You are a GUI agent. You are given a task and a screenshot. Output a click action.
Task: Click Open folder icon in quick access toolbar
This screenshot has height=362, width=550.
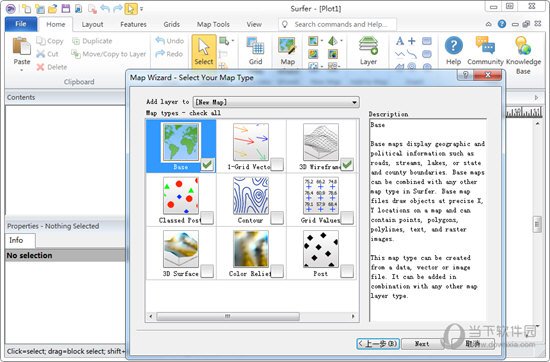pyautogui.click(x=53, y=8)
